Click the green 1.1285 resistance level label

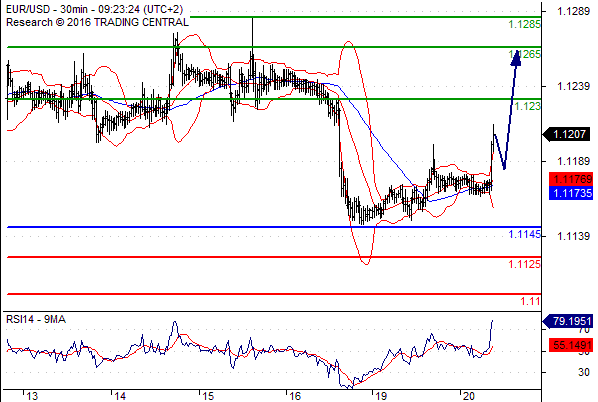click(x=524, y=24)
